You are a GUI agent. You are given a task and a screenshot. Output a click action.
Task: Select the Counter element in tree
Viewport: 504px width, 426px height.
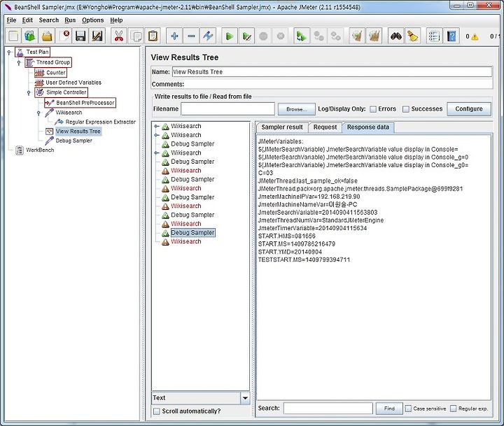coord(51,73)
